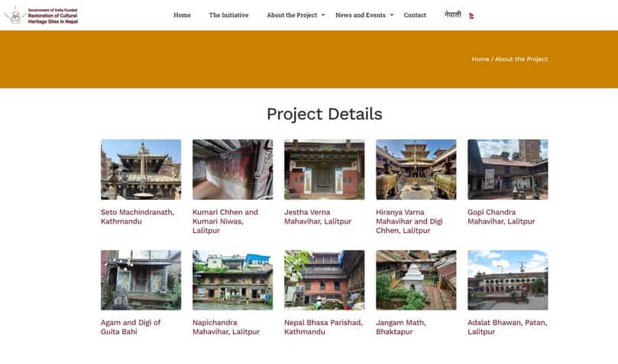Image resolution: width=618 pixels, height=364 pixels.
Task: Click the Nepal flag icon
Action: pyautogui.click(x=471, y=15)
